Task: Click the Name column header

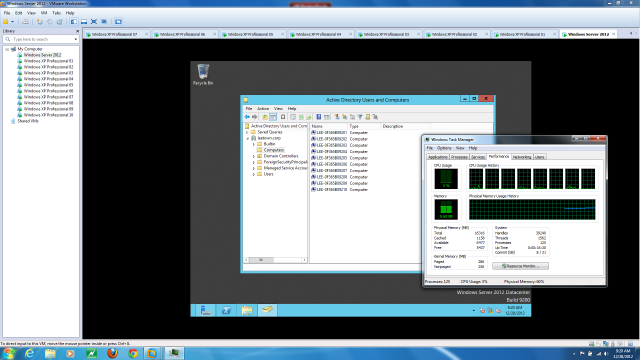Action: coord(329,127)
